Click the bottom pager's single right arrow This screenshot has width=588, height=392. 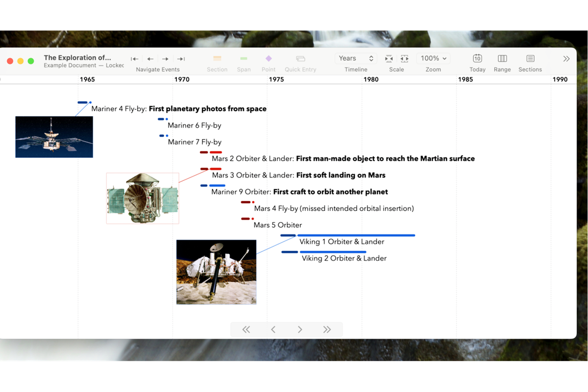[x=300, y=330]
